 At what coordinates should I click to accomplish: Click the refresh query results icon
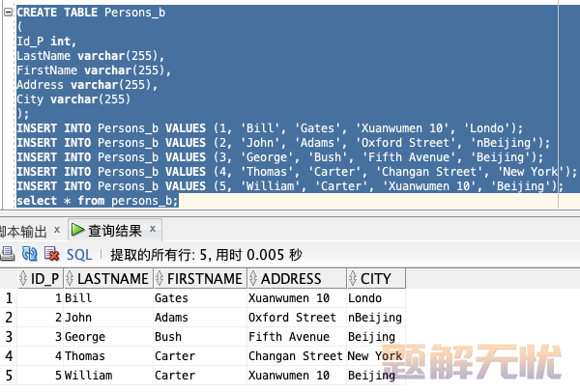pos(30,254)
